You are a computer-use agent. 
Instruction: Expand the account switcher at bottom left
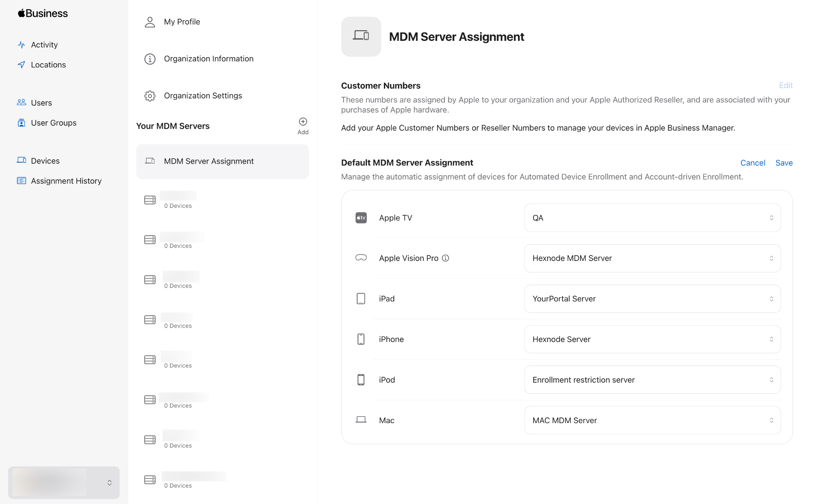[64, 482]
